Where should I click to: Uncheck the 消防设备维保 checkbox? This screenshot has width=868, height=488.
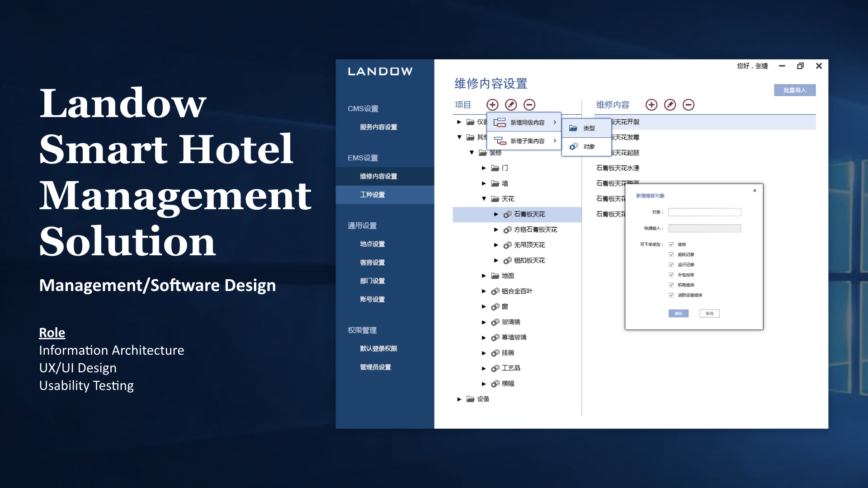(671, 295)
